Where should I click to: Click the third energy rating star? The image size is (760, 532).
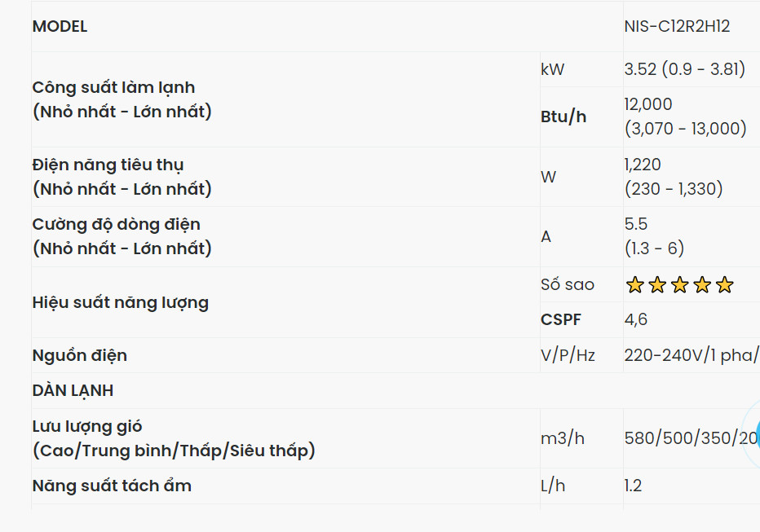[680, 285]
